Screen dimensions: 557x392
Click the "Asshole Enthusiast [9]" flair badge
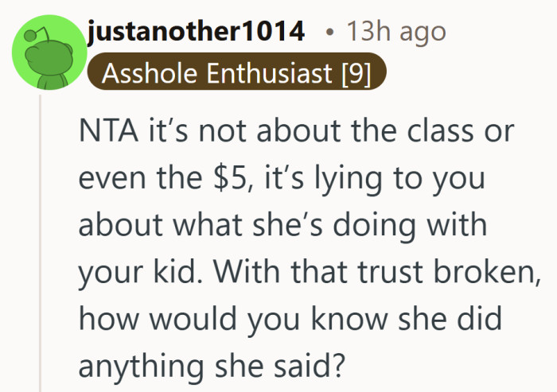pos(237,74)
